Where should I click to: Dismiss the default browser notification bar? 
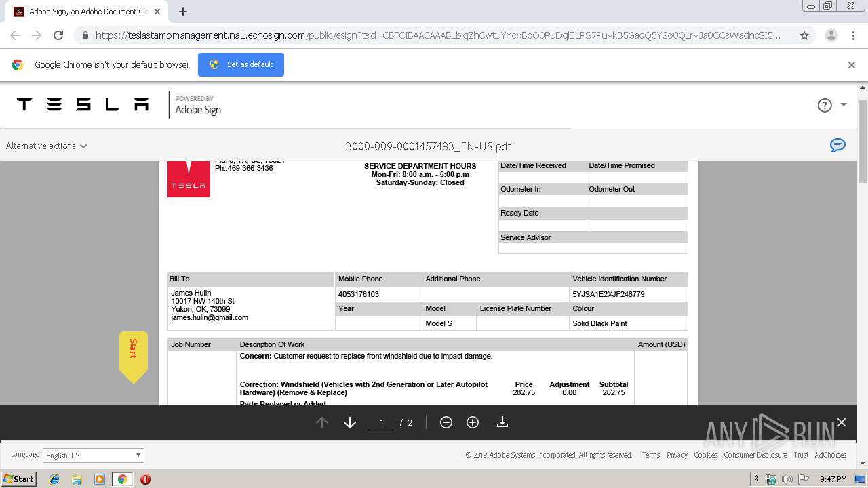point(852,65)
